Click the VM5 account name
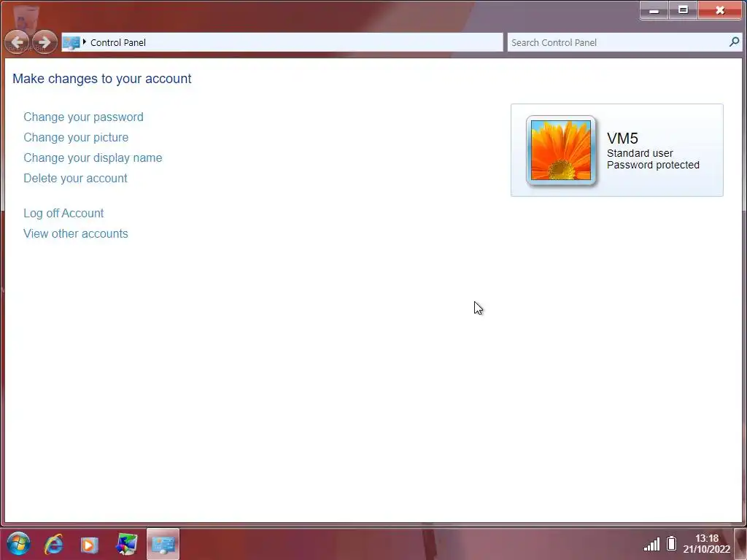The image size is (747, 560). (x=622, y=139)
